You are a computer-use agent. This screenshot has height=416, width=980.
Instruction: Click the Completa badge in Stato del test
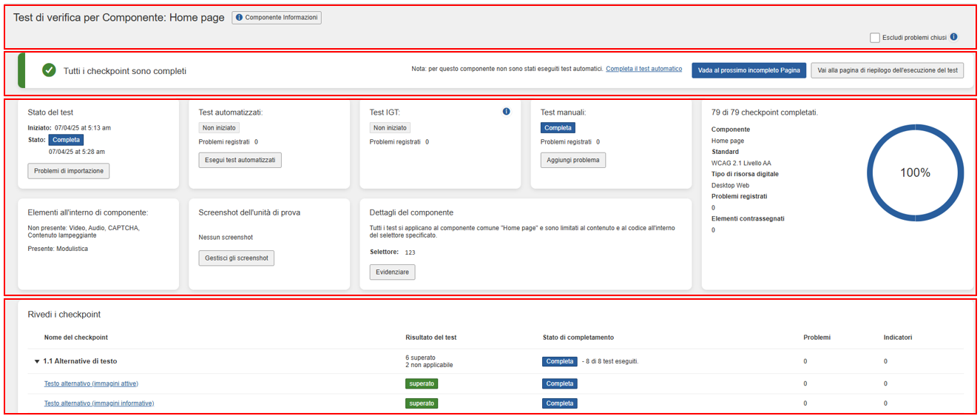coord(66,139)
